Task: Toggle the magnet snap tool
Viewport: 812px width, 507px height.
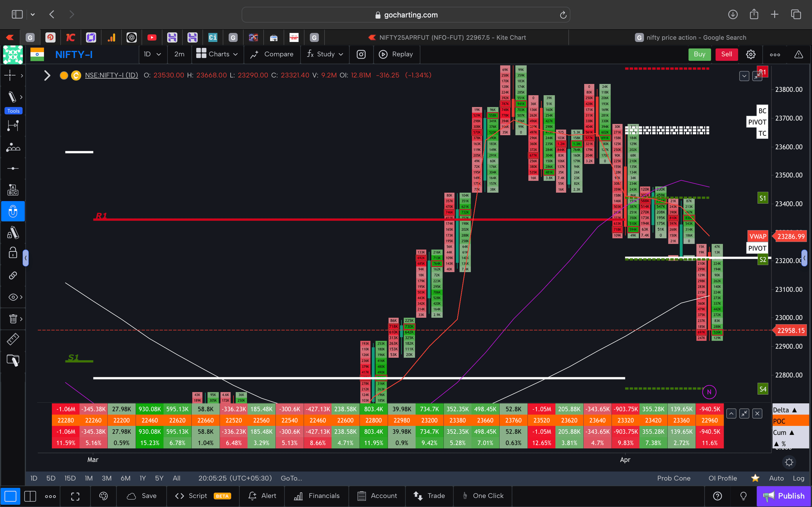Action: pyautogui.click(x=13, y=211)
